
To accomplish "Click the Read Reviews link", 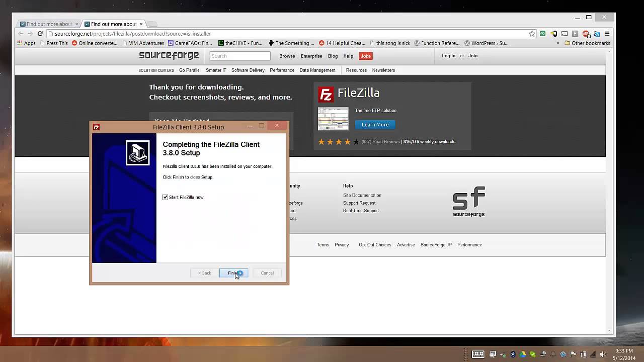I will tap(386, 142).
